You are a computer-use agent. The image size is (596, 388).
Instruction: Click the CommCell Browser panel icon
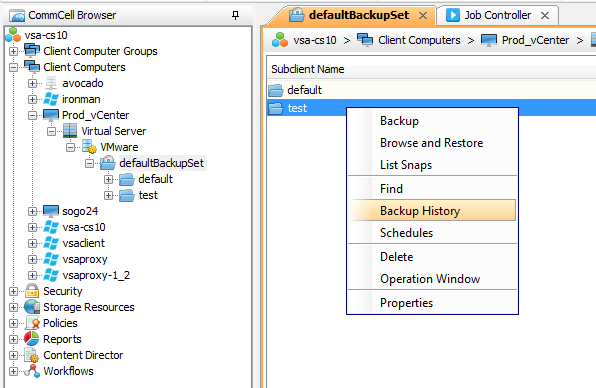[x=17, y=16]
